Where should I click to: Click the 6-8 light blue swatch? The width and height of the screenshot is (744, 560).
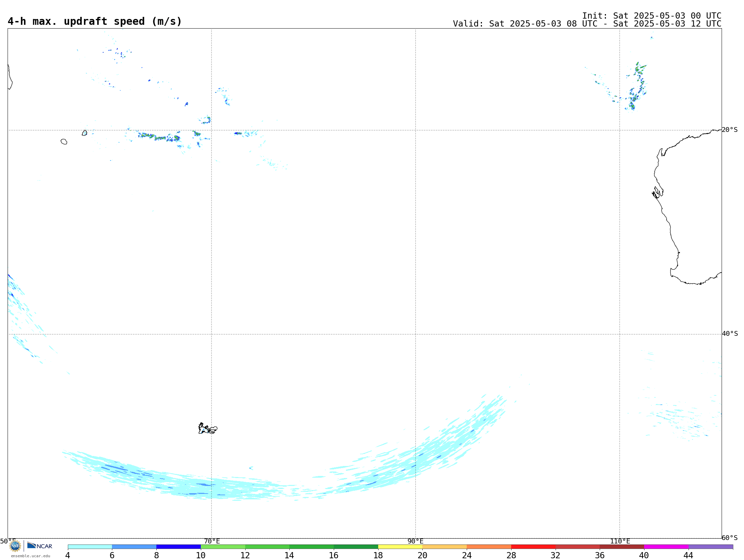coord(134,547)
